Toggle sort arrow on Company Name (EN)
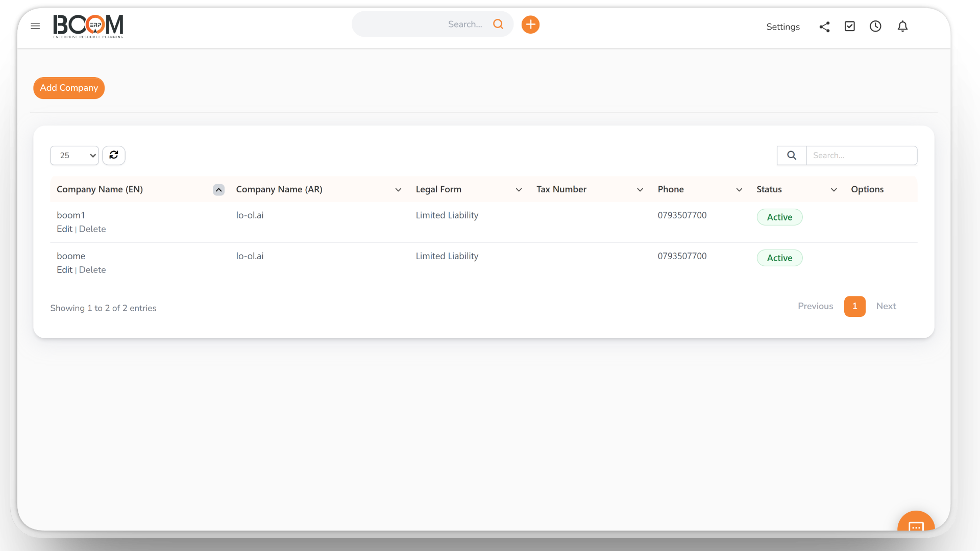 (x=218, y=190)
